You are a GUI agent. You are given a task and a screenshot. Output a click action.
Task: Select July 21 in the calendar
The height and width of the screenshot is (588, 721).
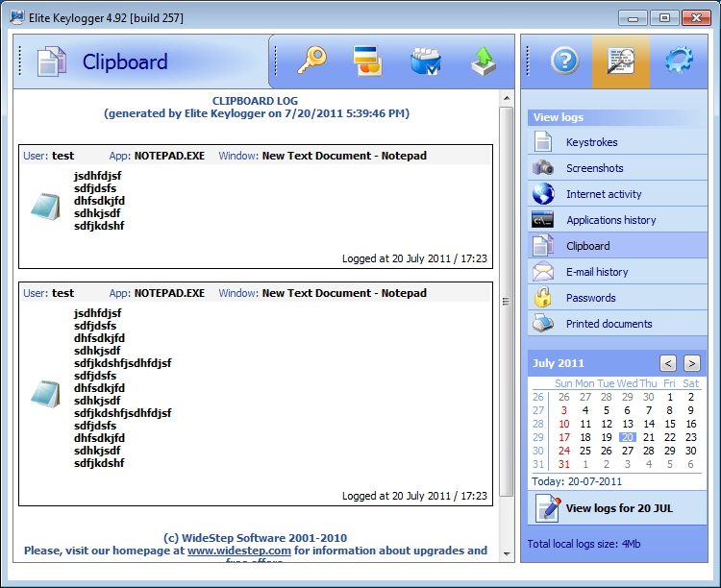649,437
